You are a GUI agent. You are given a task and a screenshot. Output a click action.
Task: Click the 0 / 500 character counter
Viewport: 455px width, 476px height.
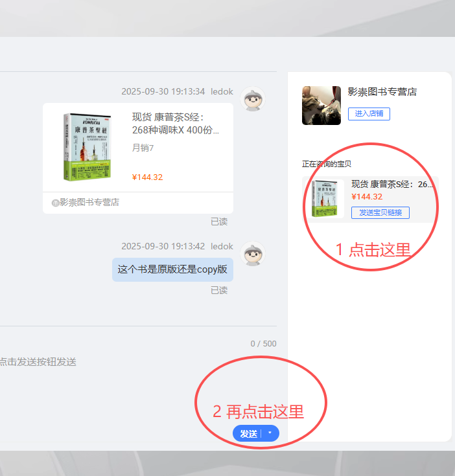263,344
